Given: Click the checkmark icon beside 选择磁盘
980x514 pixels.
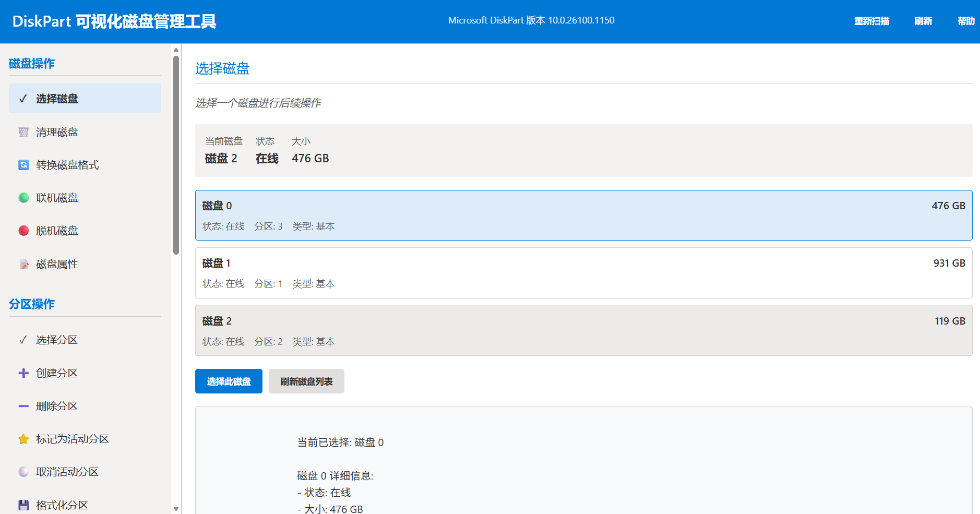Looking at the screenshot, I should tap(23, 99).
